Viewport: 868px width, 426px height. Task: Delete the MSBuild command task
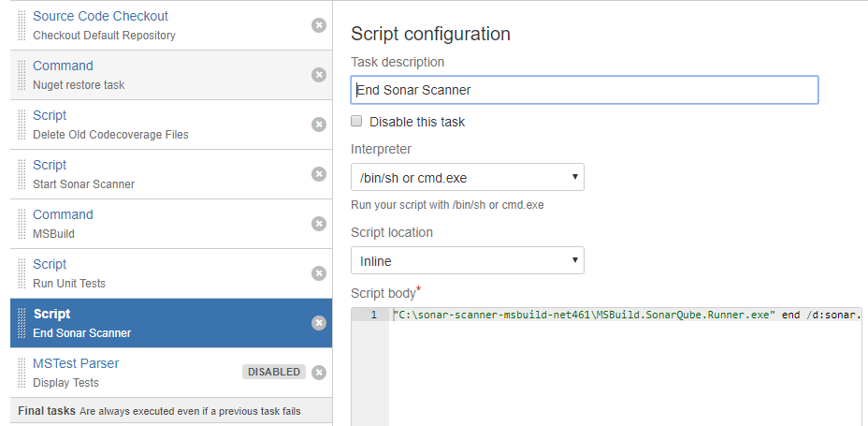pyautogui.click(x=318, y=224)
